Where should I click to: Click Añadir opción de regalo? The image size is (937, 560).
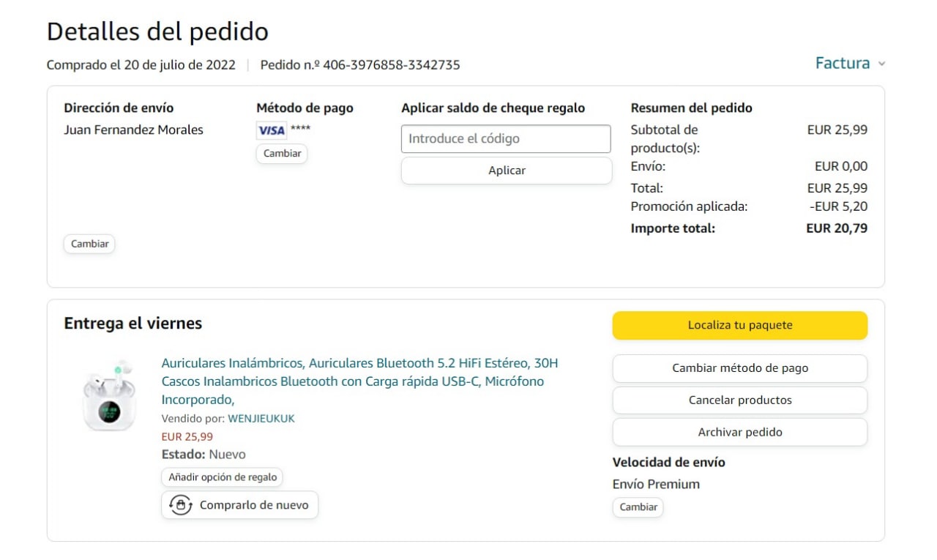223,477
